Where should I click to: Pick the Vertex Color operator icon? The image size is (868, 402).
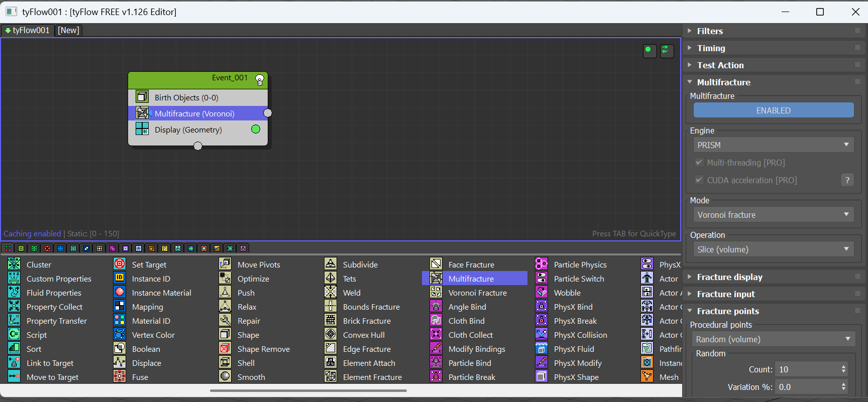pyautogui.click(x=120, y=334)
